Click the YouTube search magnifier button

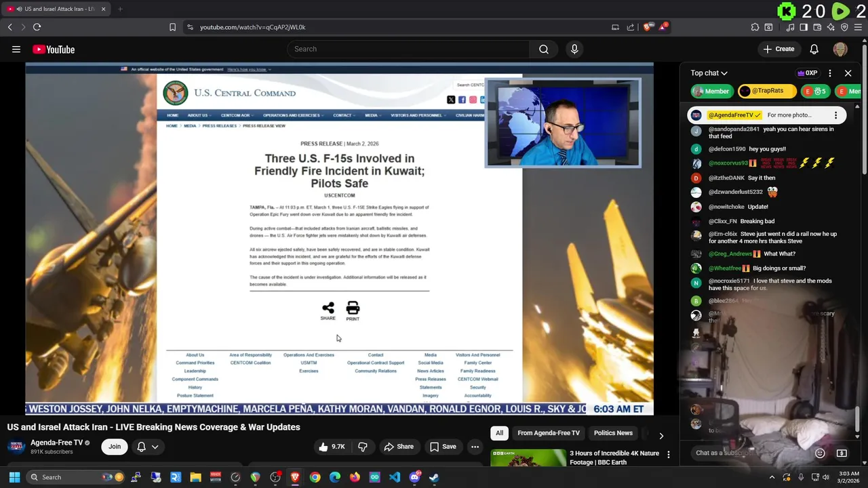pos(544,49)
